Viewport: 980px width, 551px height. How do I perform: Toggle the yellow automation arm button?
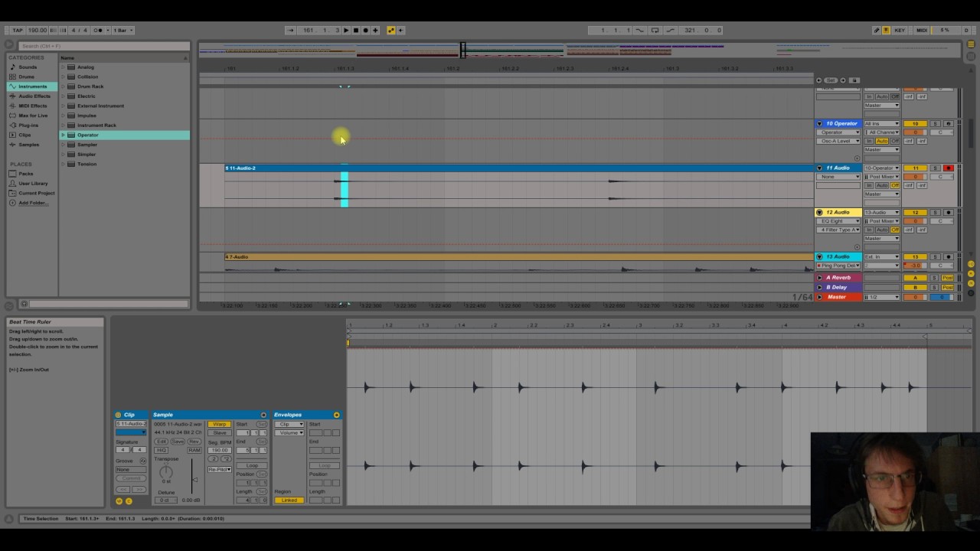click(x=391, y=30)
